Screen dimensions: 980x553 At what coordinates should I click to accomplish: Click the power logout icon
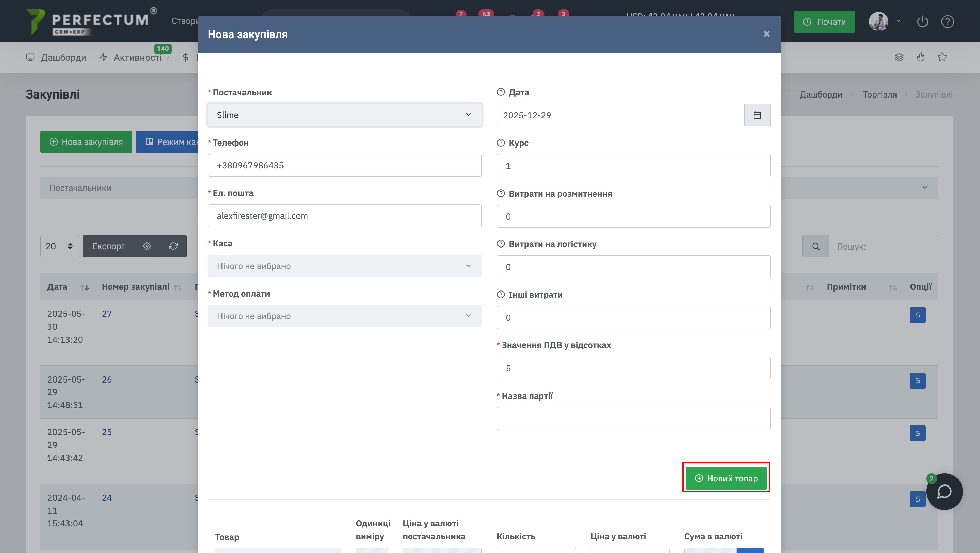pos(922,22)
